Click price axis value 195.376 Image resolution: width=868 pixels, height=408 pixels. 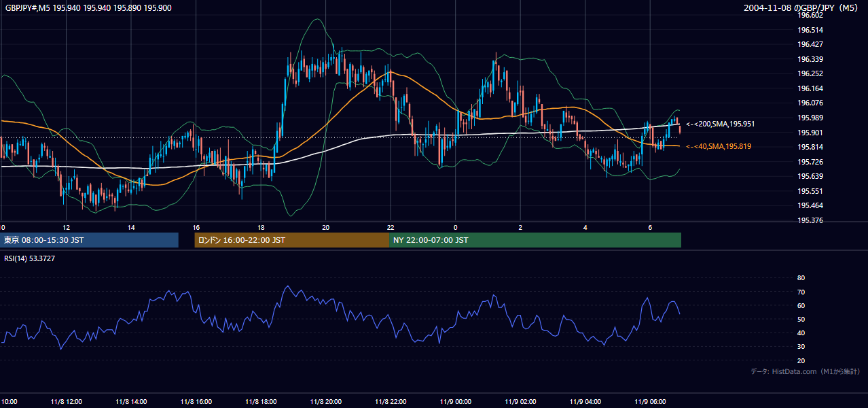click(810, 220)
